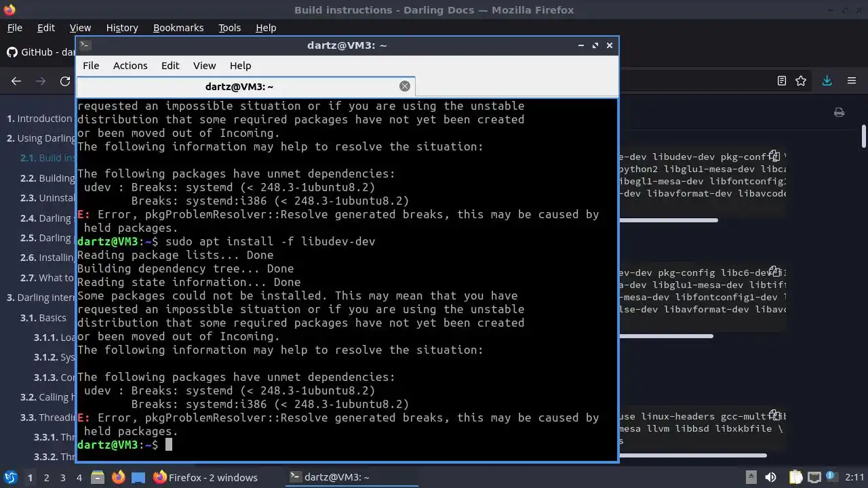
Task: Copy the third code block containing linux-headers
Action: pyautogui.click(x=774, y=416)
